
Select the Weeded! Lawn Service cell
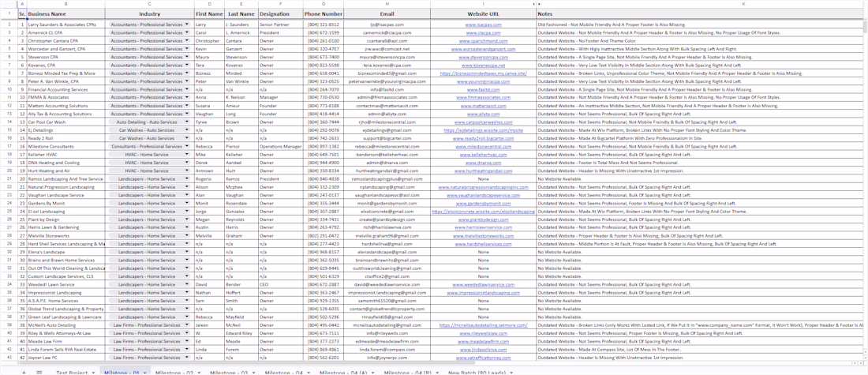[x=65, y=284]
